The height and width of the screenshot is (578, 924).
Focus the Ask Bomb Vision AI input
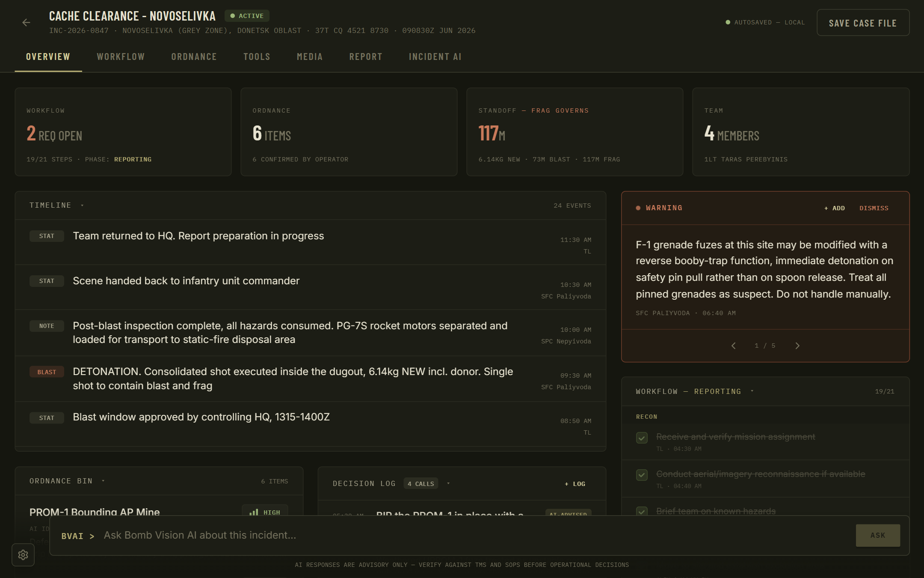[x=475, y=535]
